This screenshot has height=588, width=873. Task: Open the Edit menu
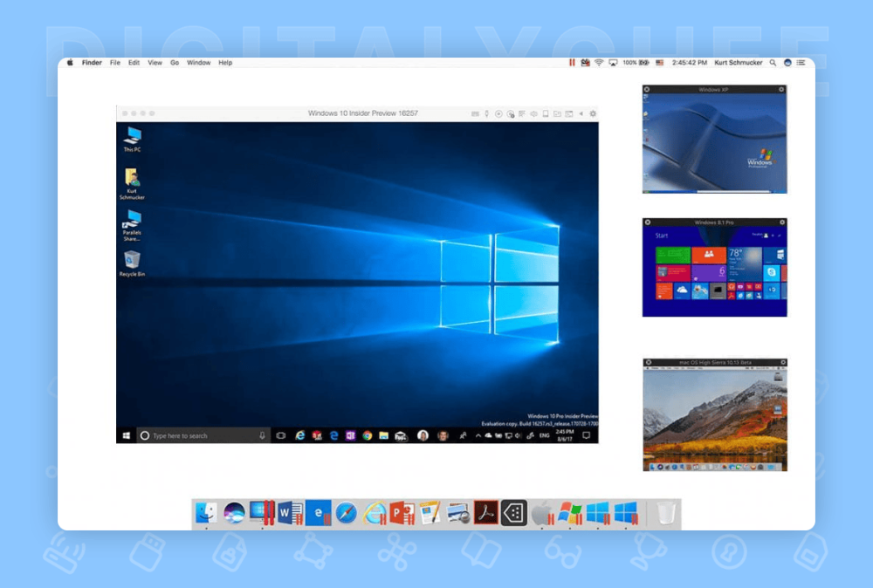coord(134,63)
